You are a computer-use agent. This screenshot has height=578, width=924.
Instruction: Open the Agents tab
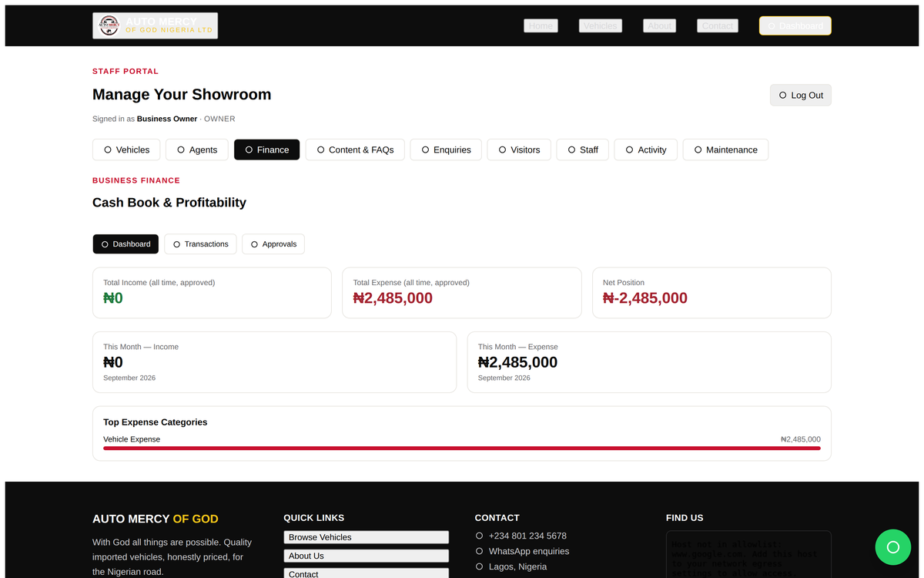(x=197, y=150)
